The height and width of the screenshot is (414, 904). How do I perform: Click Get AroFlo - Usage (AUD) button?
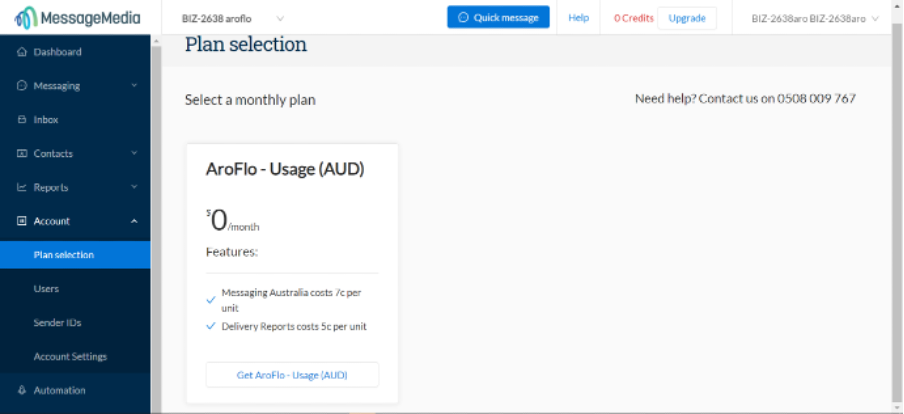pos(292,375)
